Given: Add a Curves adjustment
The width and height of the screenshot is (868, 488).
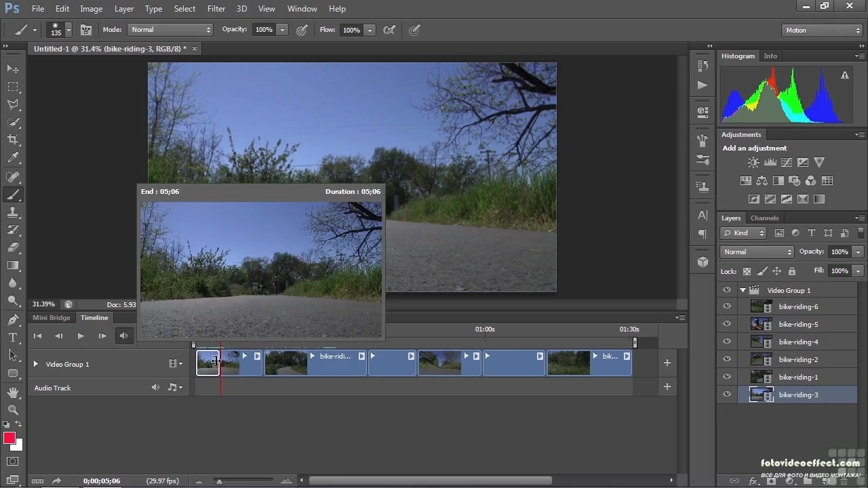Looking at the screenshot, I should coord(787,163).
